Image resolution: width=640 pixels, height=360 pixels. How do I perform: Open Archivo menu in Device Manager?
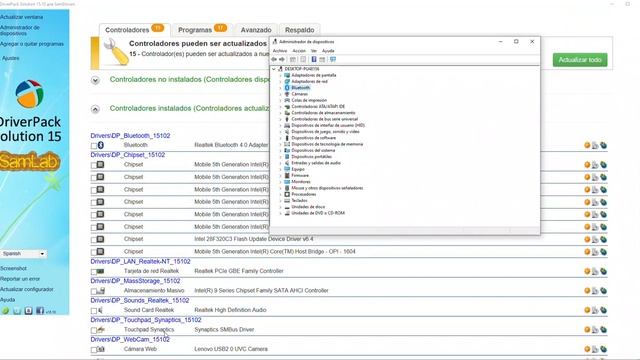pyautogui.click(x=280, y=51)
